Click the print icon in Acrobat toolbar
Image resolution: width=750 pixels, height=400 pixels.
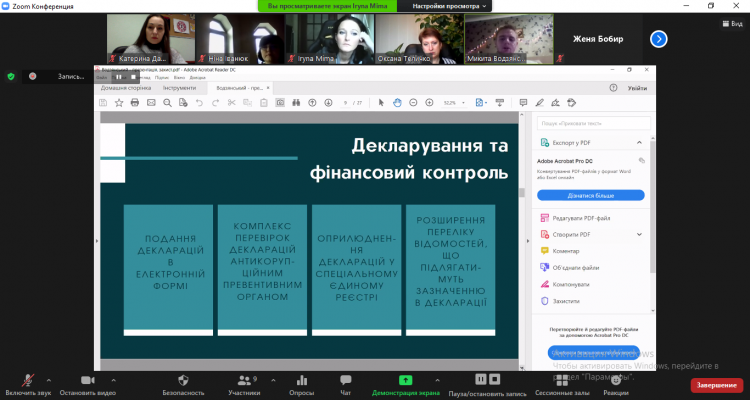tap(134, 102)
